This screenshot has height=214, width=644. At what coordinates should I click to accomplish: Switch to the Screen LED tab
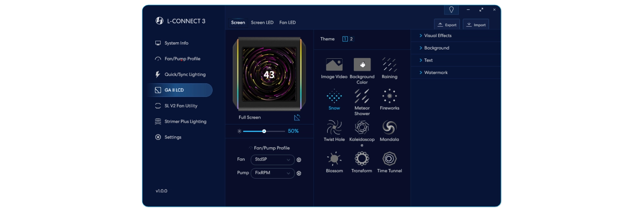click(262, 23)
